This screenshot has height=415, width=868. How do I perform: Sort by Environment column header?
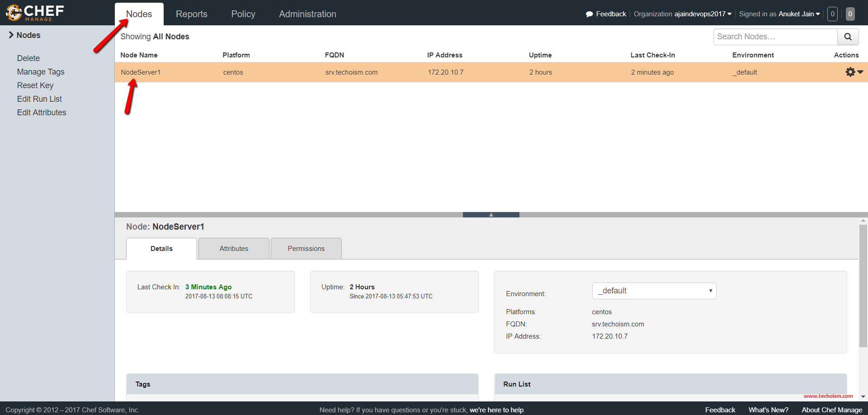(x=753, y=55)
